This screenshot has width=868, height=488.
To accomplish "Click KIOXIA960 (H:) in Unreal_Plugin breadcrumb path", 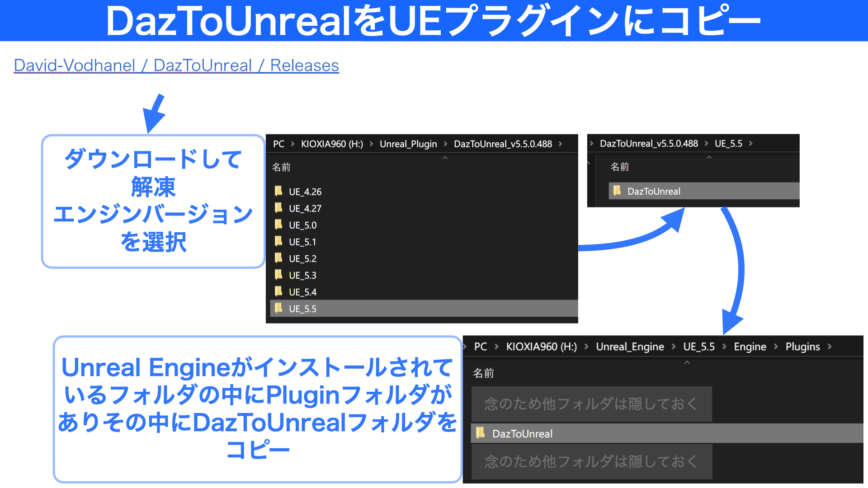I will click(332, 144).
